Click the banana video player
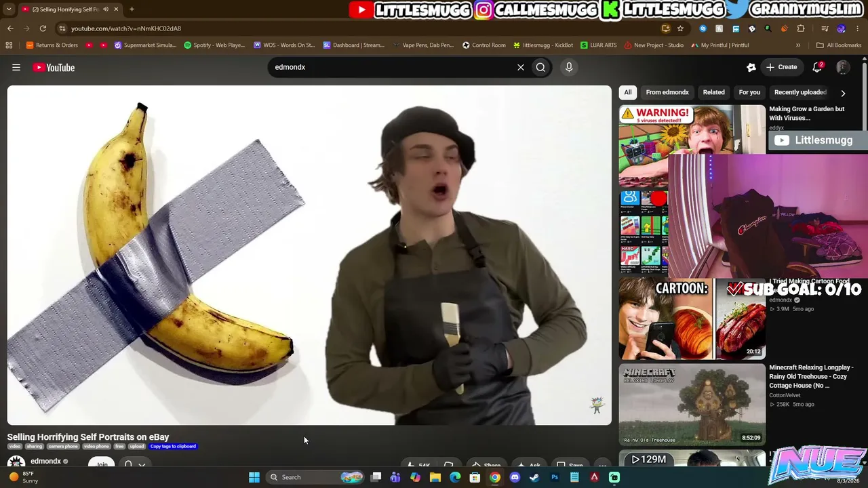The height and width of the screenshot is (488, 868). [309, 256]
